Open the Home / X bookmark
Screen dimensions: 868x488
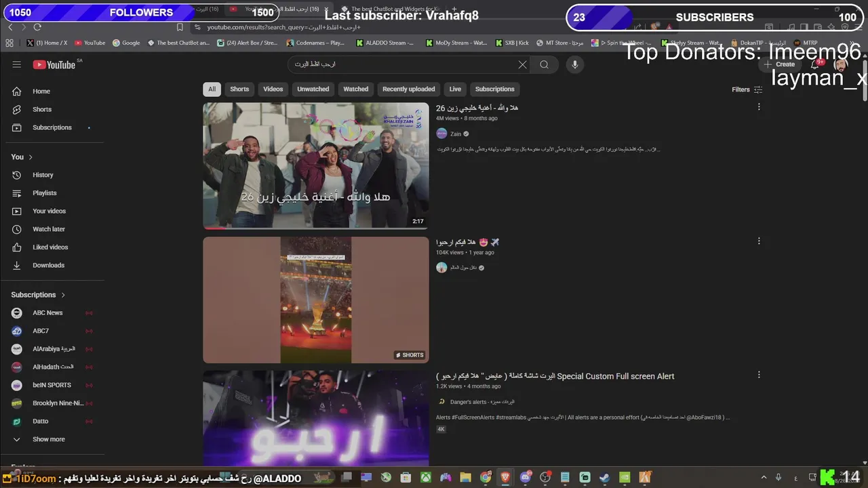pos(47,43)
